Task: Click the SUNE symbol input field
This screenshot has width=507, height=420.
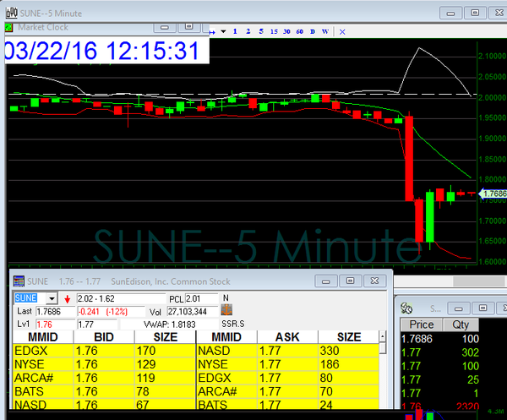Action: pyautogui.click(x=30, y=298)
